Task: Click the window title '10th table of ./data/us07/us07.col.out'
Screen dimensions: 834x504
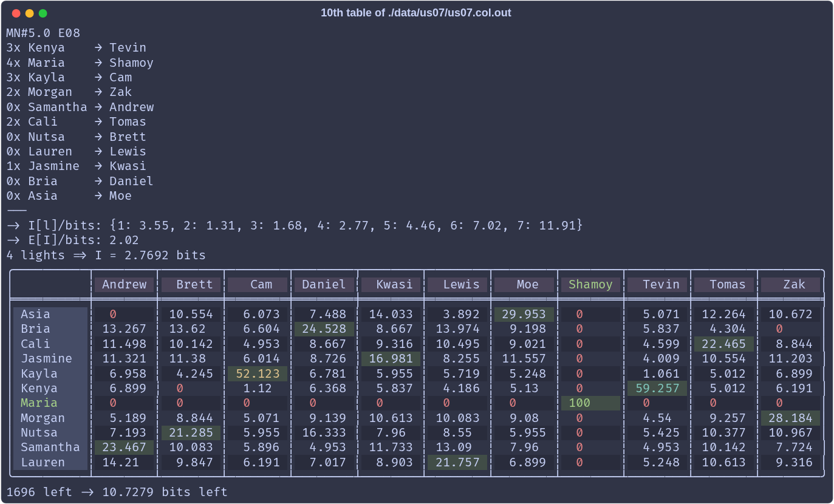Action: (416, 13)
